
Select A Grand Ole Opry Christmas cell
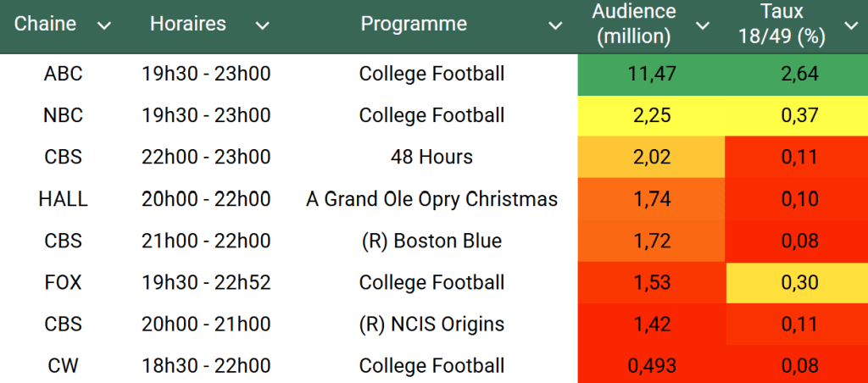431,199
